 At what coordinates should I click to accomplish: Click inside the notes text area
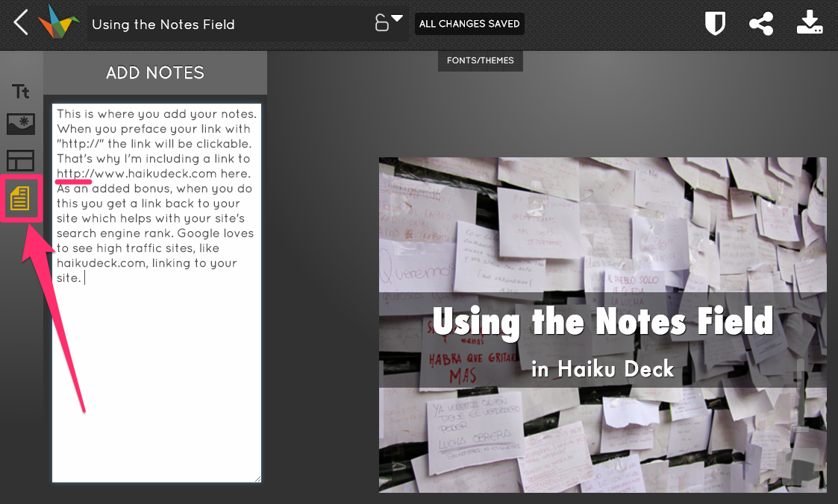tap(157, 373)
